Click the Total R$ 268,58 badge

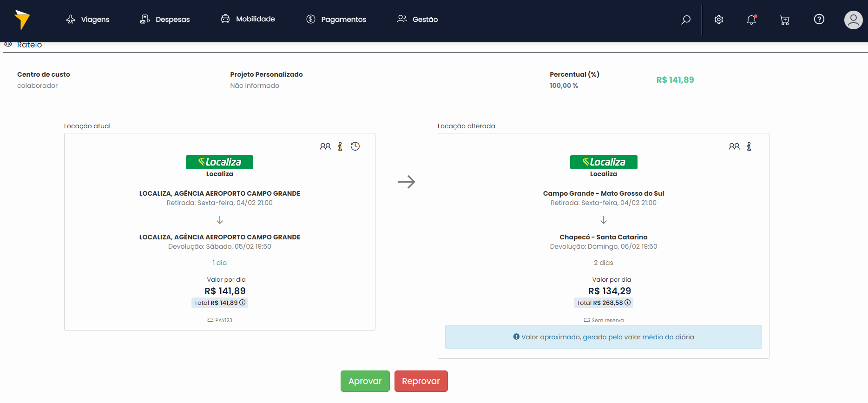[604, 303]
